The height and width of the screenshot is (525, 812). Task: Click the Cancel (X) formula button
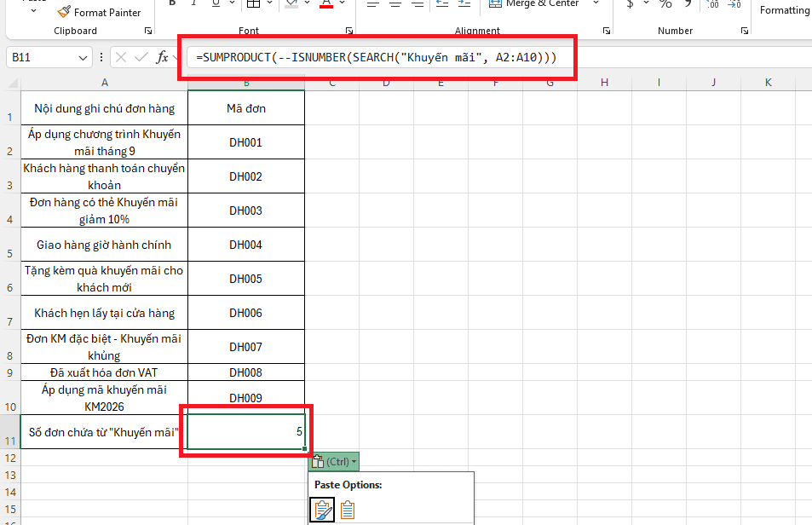tap(121, 57)
